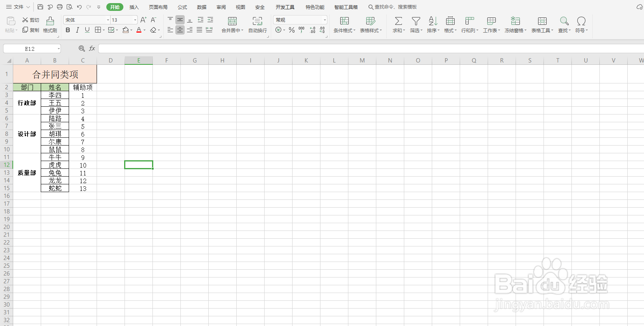Apply red font color A button
This screenshot has height=326, width=644.
click(x=139, y=30)
